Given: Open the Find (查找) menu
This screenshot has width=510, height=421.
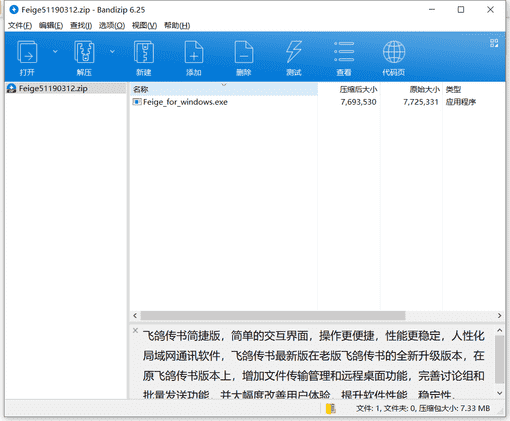Looking at the screenshot, I should 81,26.
